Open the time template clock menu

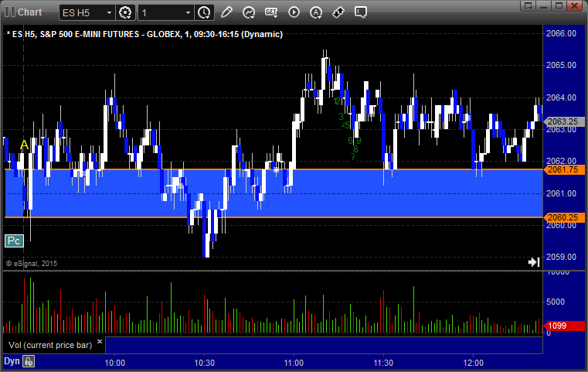(x=204, y=12)
